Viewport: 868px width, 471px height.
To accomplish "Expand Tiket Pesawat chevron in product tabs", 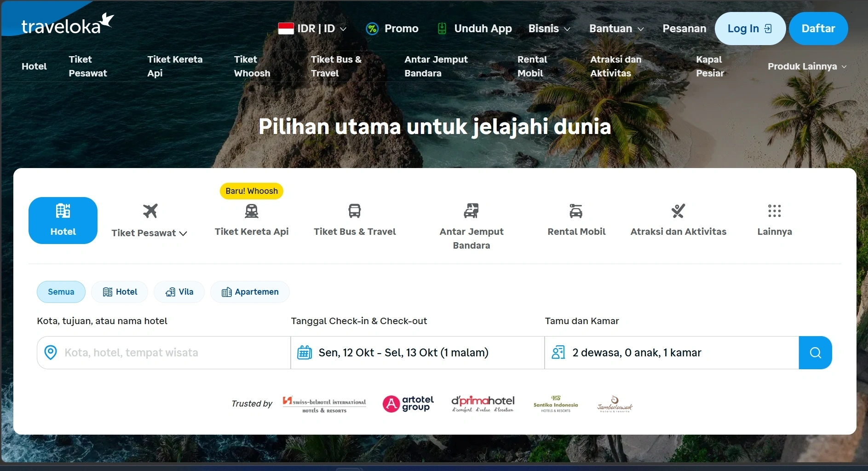I will click(183, 233).
